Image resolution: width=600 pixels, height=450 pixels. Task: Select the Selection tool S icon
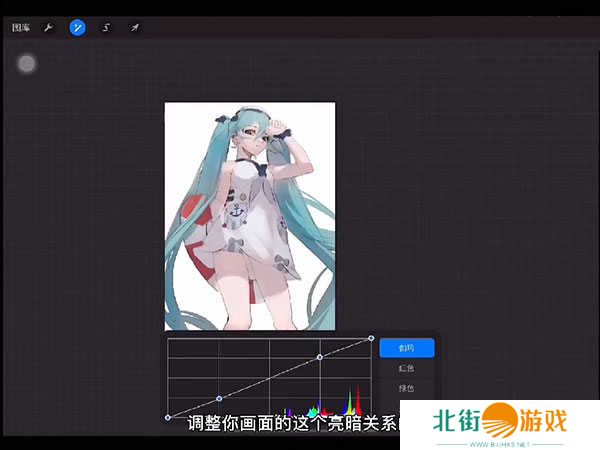tap(106, 27)
